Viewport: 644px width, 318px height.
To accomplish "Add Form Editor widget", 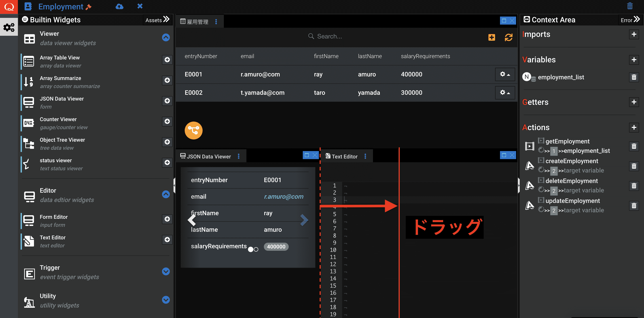I will (167, 219).
